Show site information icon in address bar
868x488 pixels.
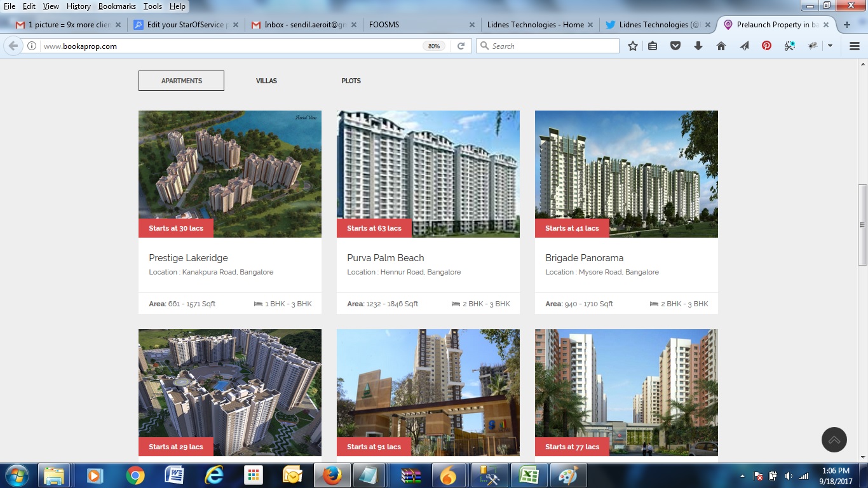[32, 46]
